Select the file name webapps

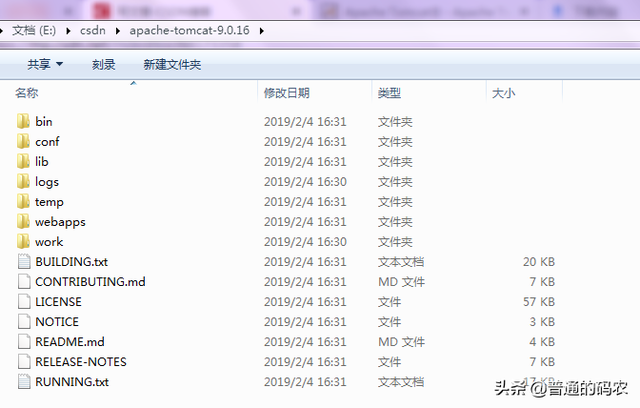coord(60,222)
